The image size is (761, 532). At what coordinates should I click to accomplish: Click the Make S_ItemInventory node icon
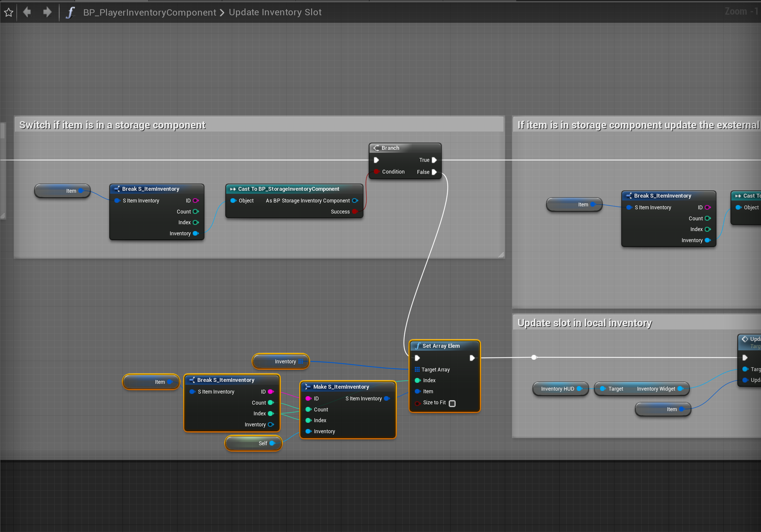[308, 387]
